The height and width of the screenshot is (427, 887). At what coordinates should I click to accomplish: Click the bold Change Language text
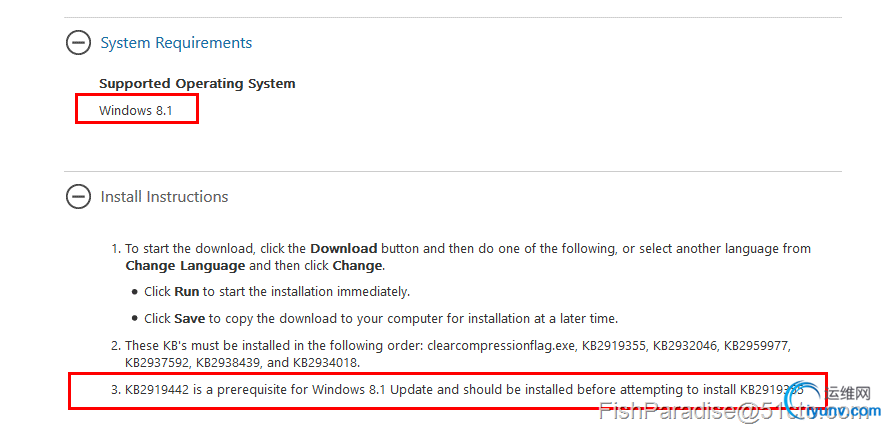(185, 266)
